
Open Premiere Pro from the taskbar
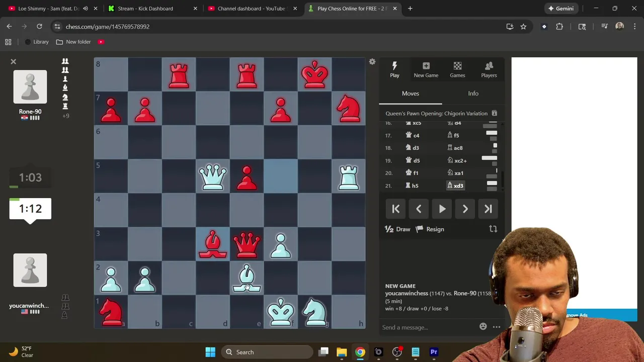[434, 352]
